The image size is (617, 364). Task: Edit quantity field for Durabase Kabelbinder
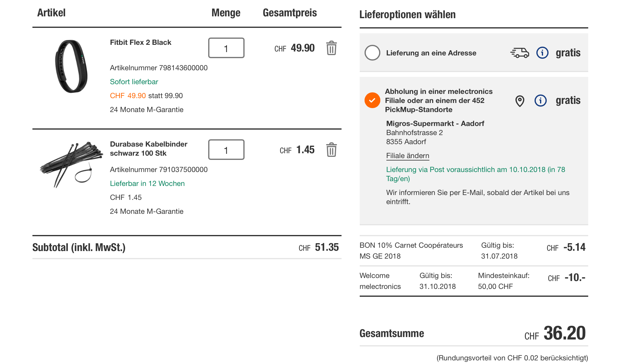(x=226, y=150)
